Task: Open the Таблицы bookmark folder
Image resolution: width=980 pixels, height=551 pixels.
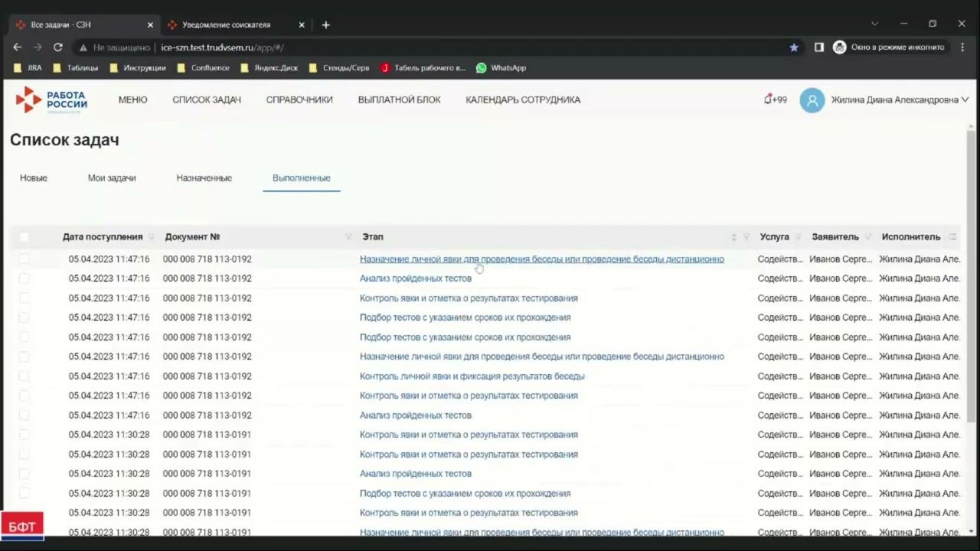Action: pos(75,67)
